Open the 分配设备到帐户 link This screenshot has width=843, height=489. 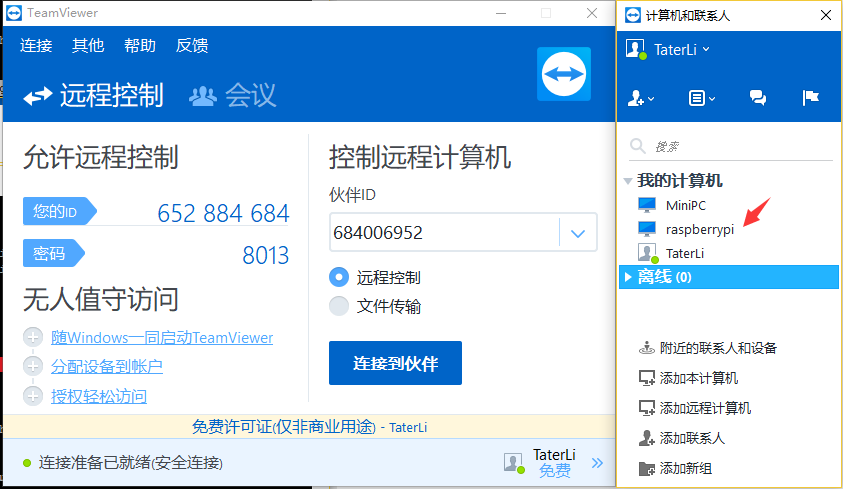coord(106,366)
